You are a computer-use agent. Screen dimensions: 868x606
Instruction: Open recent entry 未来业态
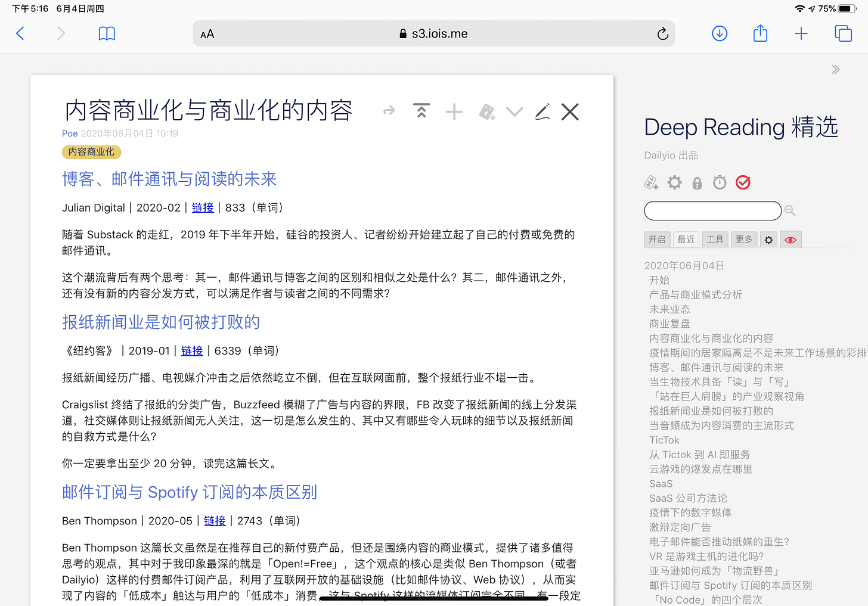click(669, 309)
